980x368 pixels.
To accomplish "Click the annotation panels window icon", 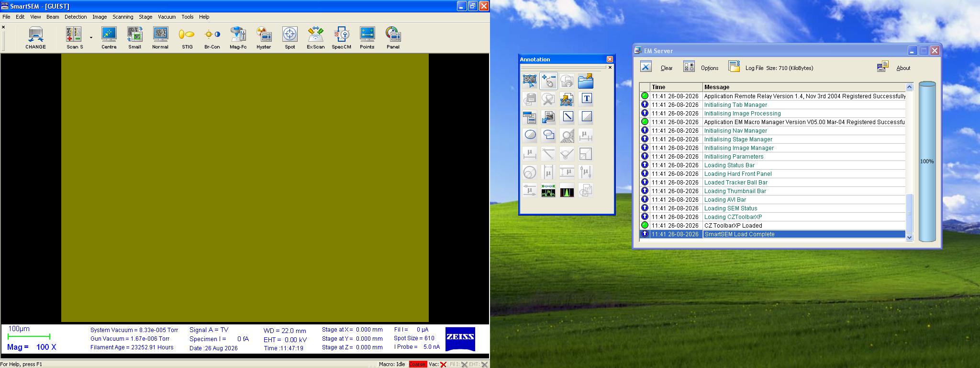I will click(x=530, y=117).
